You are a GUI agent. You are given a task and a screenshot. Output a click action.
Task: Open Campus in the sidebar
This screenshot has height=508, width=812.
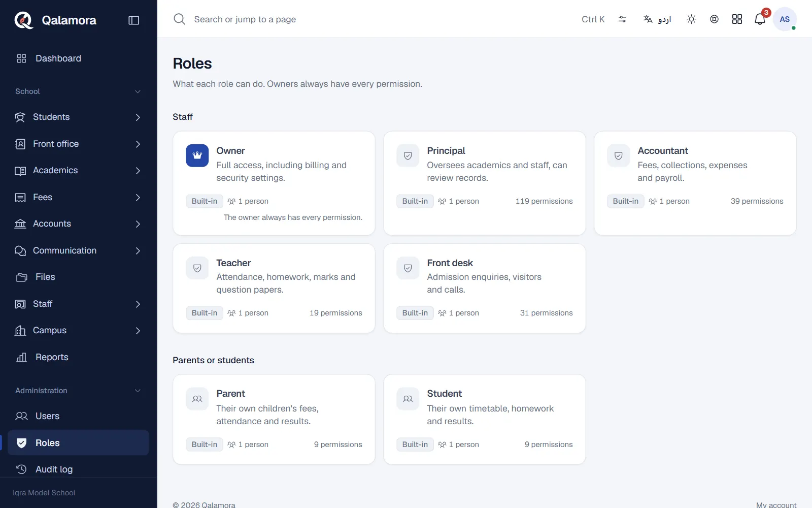78,330
